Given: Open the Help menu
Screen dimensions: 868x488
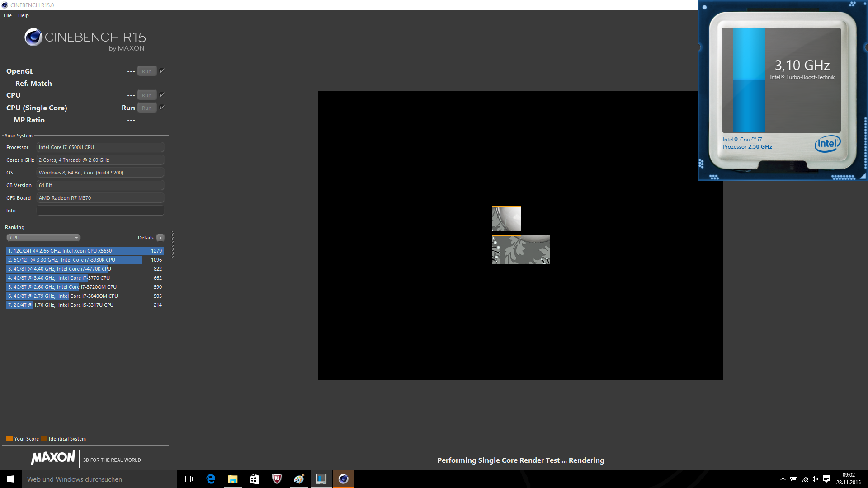Looking at the screenshot, I should pyautogui.click(x=24, y=15).
